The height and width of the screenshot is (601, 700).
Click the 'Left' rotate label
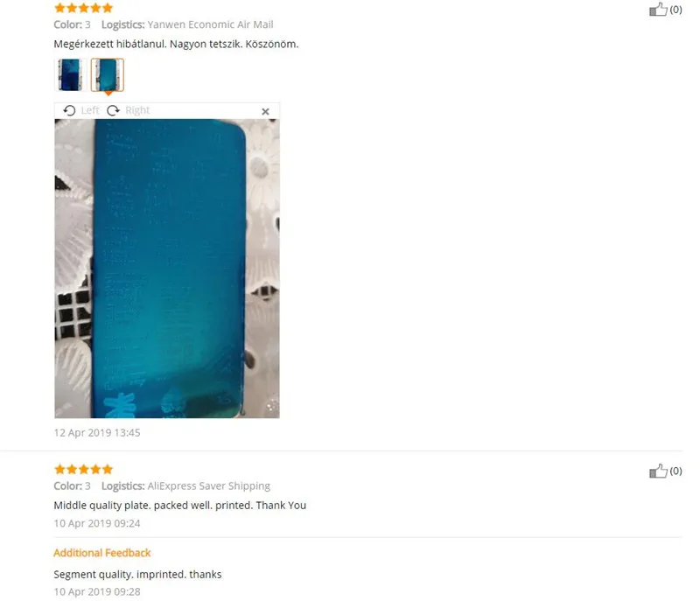point(90,110)
